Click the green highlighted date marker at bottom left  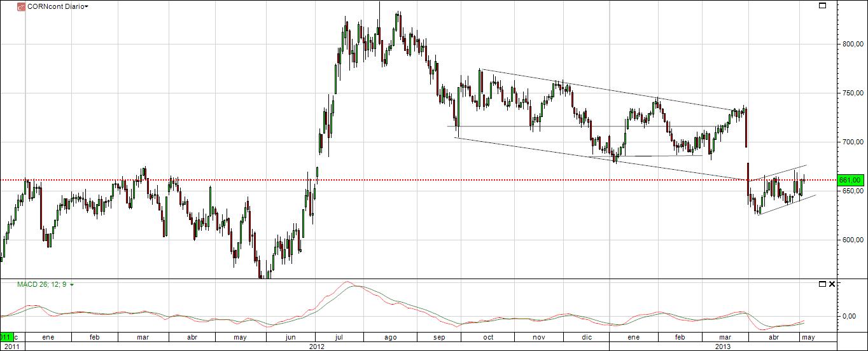[x=6, y=337]
